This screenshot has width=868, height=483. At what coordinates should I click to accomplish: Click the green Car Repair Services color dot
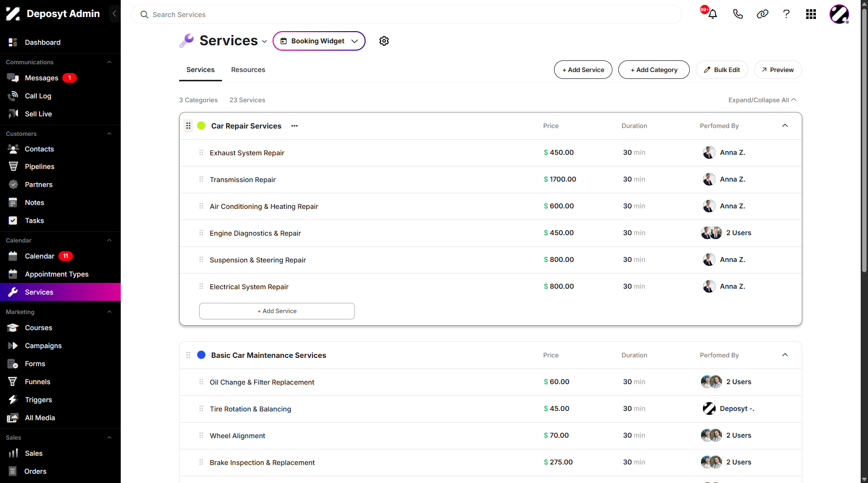(201, 126)
